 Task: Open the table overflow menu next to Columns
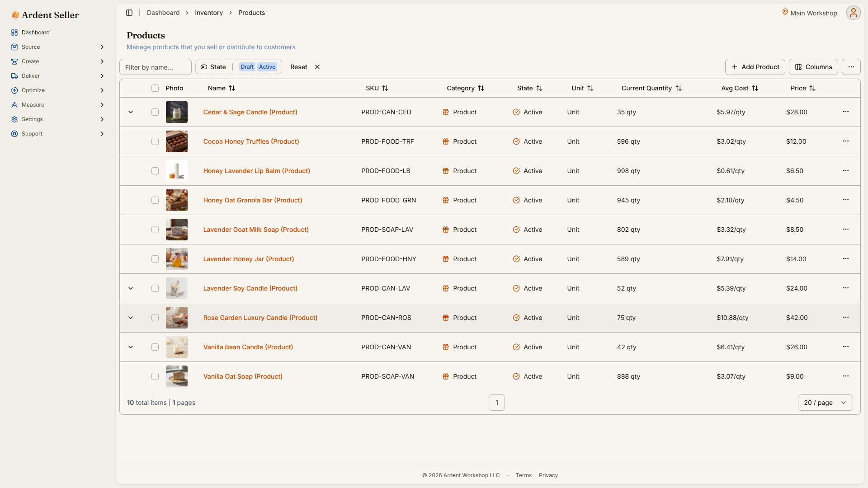[x=851, y=67]
